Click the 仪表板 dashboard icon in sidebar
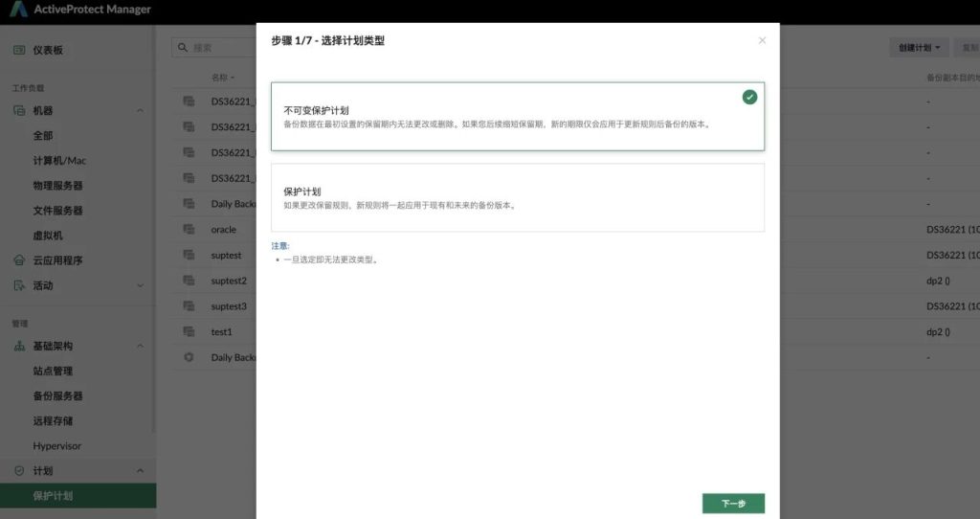This screenshot has height=519, width=980. 19,50
